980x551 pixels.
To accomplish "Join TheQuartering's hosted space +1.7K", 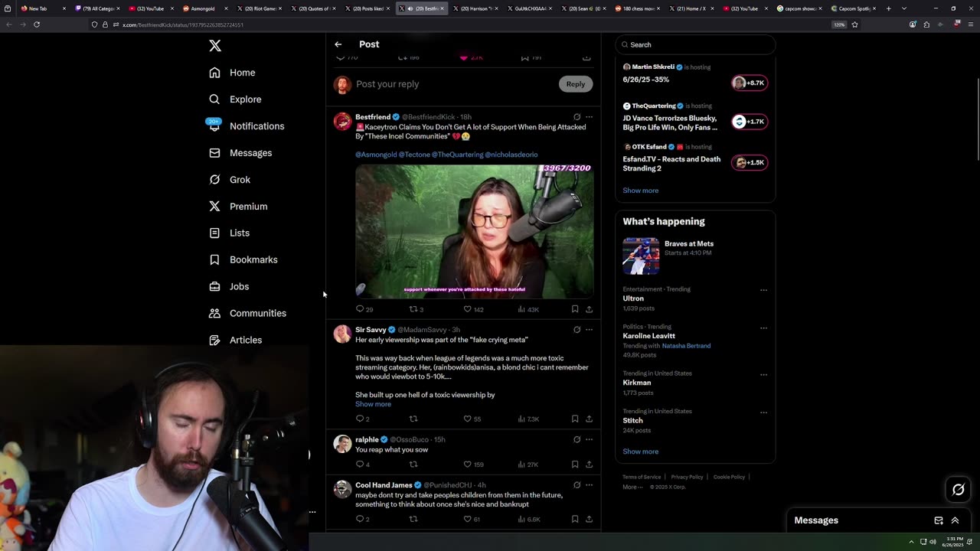I will (750, 122).
